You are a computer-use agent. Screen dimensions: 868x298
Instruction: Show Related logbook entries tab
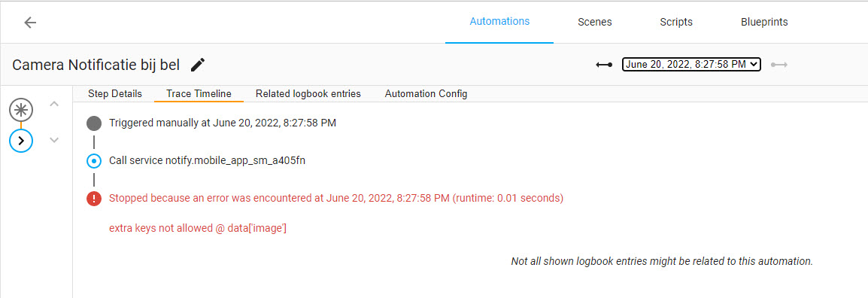308,93
